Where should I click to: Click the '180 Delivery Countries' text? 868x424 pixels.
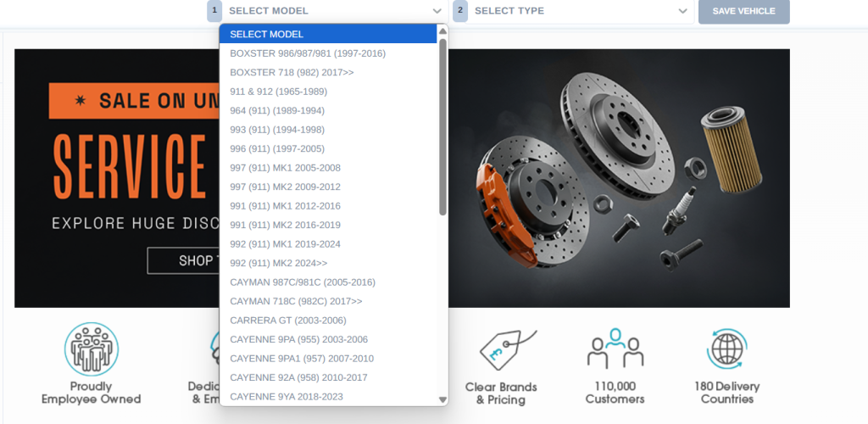pyautogui.click(x=726, y=393)
